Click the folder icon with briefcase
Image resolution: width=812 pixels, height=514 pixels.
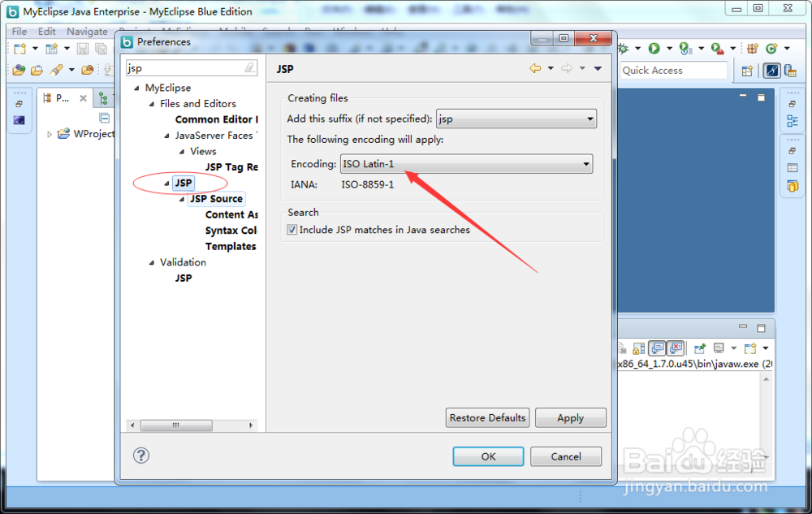(37, 70)
